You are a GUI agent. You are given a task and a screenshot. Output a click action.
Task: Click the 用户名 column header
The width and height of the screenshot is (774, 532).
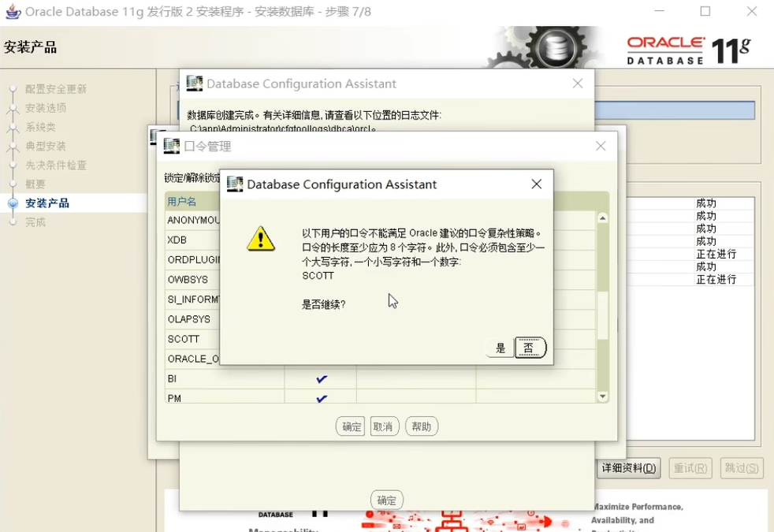pyautogui.click(x=181, y=201)
